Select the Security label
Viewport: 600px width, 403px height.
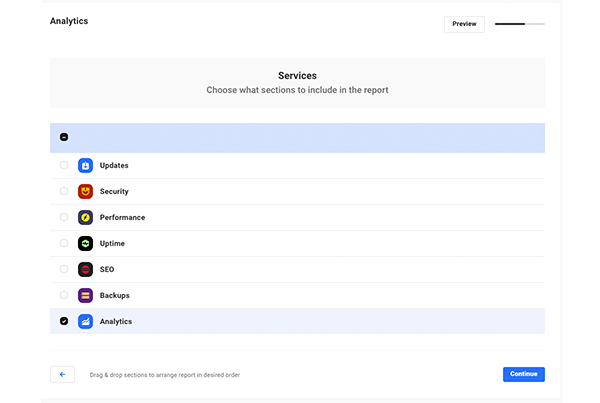114,191
